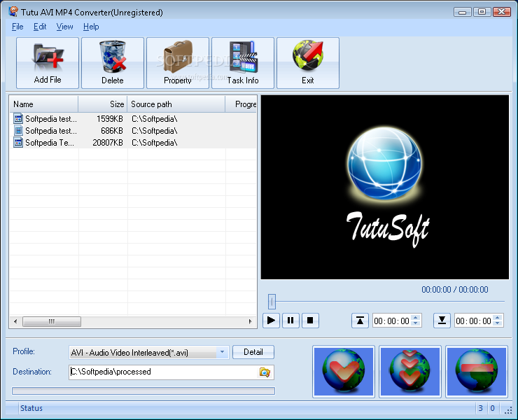518x420 pixels.
Task: Open the Property briefcase button
Action: (178, 63)
